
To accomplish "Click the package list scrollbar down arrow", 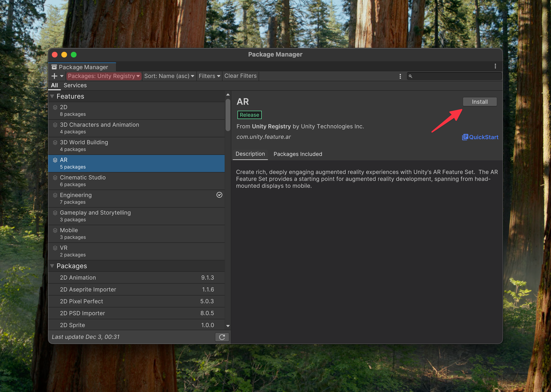I will 228,326.
